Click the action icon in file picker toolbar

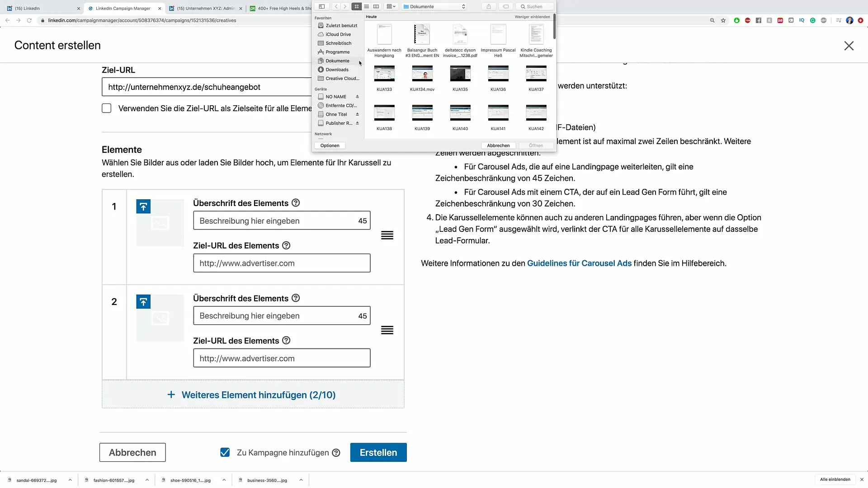(x=489, y=7)
